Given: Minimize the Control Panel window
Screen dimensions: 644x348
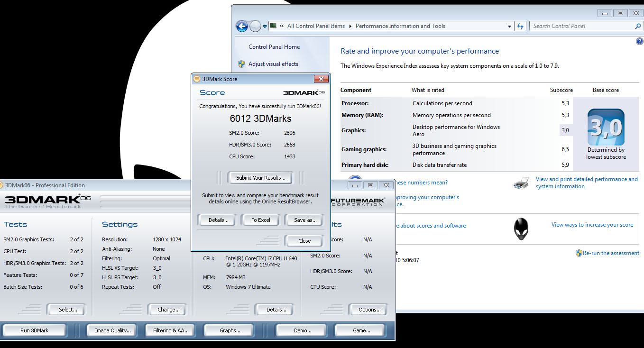Looking at the screenshot, I should [x=604, y=13].
